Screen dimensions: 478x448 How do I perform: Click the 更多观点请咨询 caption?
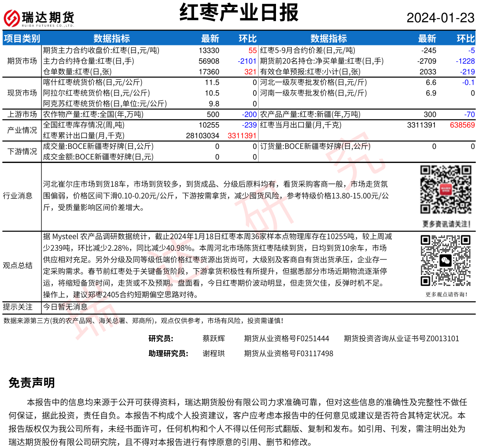(445, 294)
